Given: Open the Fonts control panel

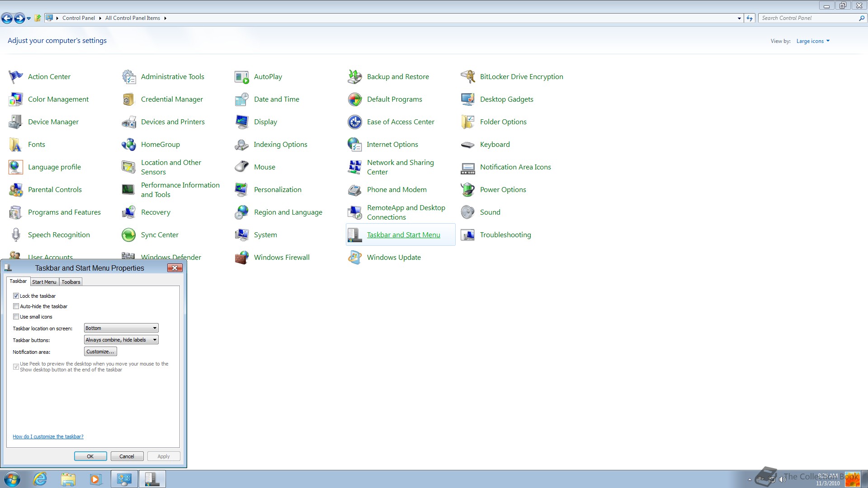Looking at the screenshot, I should click(36, 144).
